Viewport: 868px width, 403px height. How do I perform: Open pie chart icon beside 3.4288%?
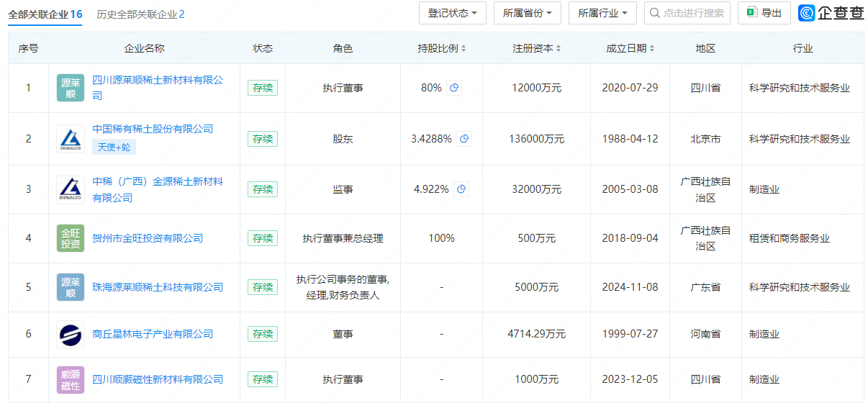[x=464, y=139]
